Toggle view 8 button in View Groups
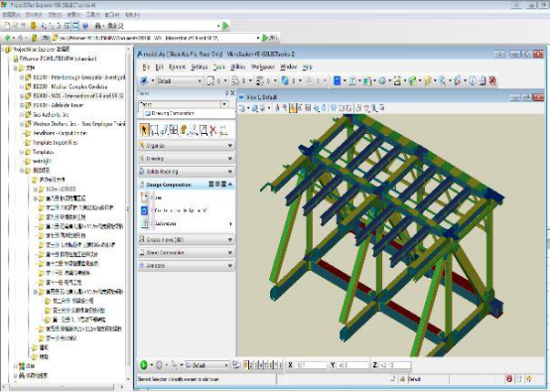This screenshot has width=550, height=392. click(x=280, y=365)
